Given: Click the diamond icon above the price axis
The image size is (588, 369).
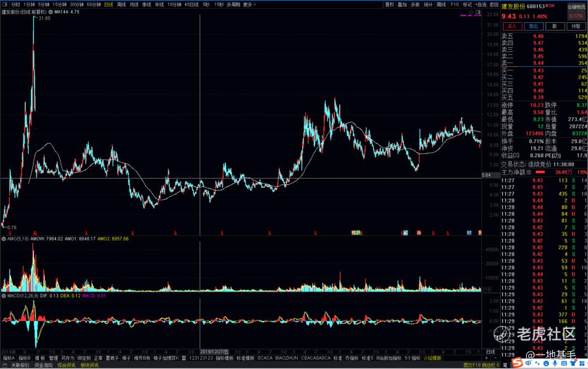Looking at the screenshot, I should tap(471, 12).
